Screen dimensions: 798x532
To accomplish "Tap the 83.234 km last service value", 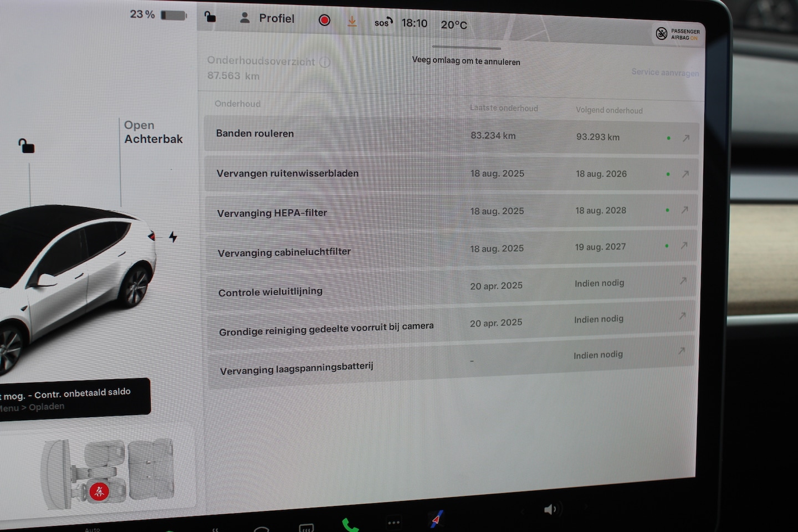I will click(493, 136).
